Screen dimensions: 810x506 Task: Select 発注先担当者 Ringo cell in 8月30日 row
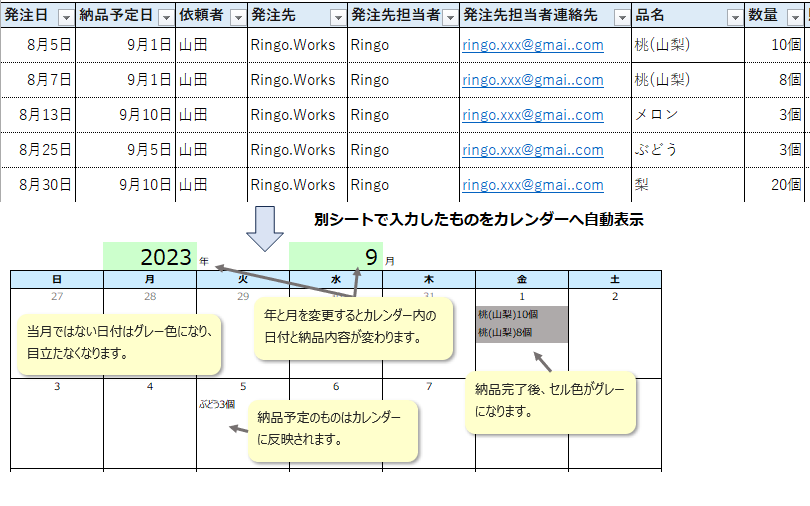pos(403,185)
